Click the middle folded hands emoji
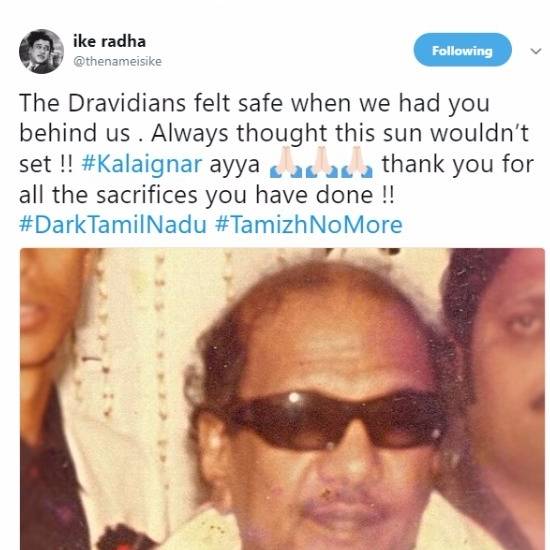The height and width of the screenshot is (550, 550). [321, 163]
